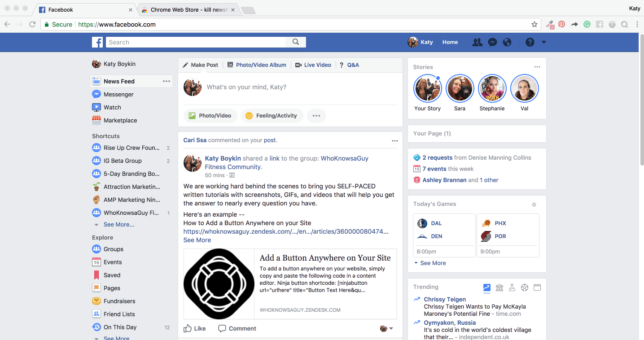
Task: Select the Sports trending category icon
Action: click(525, 288)
